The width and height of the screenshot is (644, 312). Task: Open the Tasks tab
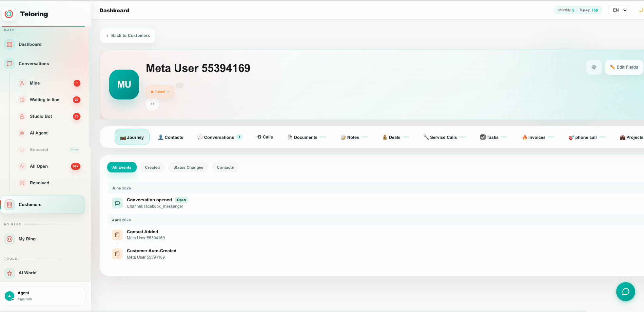pyautogui.click(x=494, y=137)
